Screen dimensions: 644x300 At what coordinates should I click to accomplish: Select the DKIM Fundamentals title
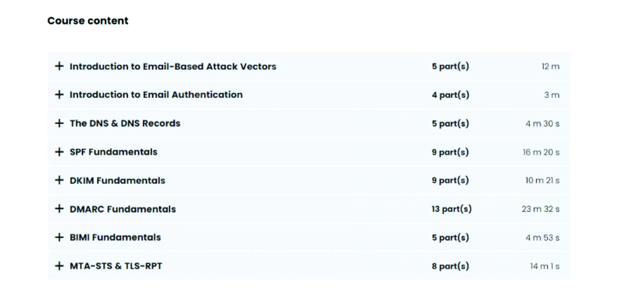117,180
